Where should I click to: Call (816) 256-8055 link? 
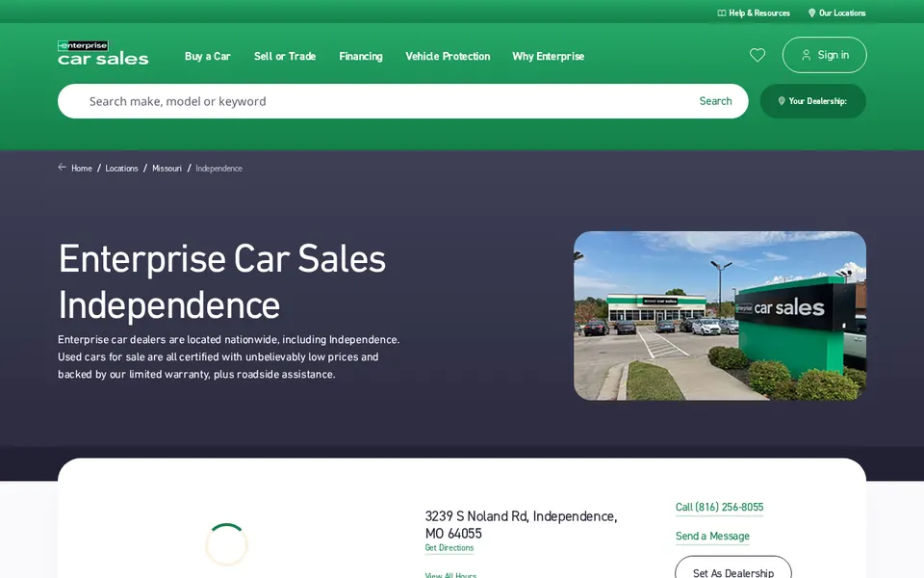(x=720, y=508)
